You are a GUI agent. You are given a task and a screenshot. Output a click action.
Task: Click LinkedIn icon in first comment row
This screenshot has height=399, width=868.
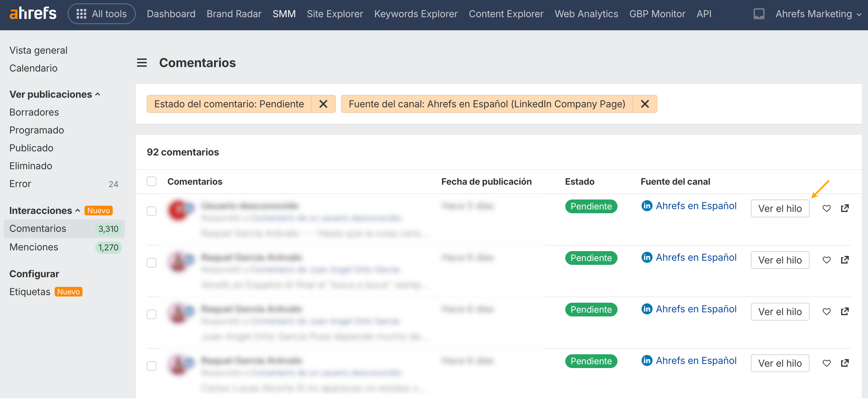[647, 206]
